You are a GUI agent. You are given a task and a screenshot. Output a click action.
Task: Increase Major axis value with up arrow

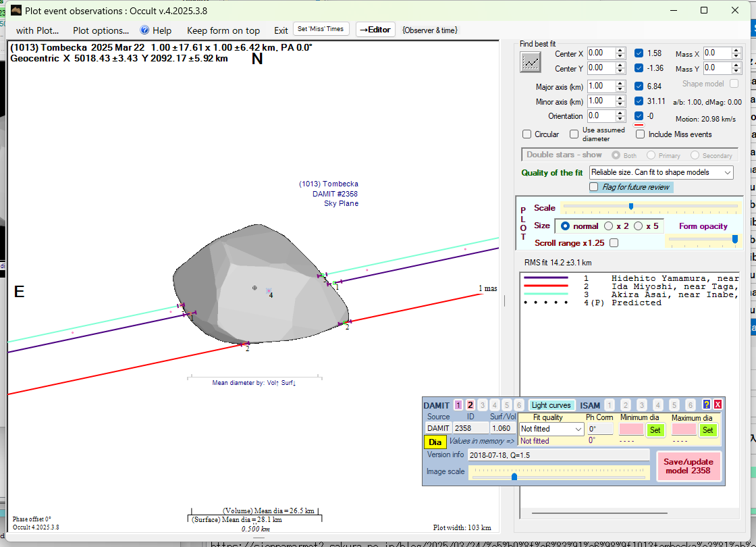(x=620, y=83)
